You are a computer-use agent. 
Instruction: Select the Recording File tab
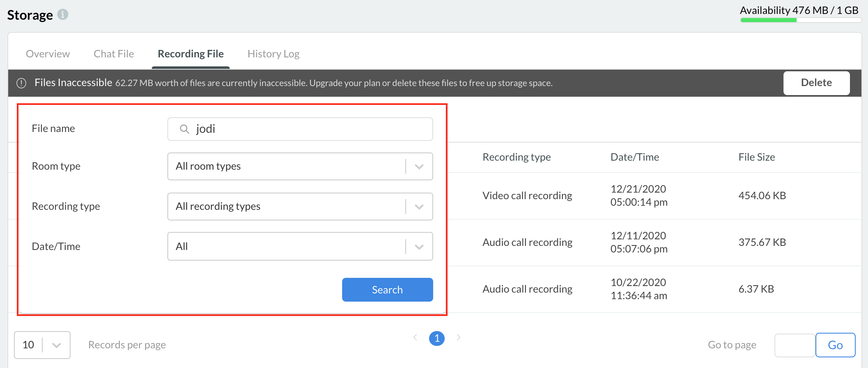[x=191, y=54]
